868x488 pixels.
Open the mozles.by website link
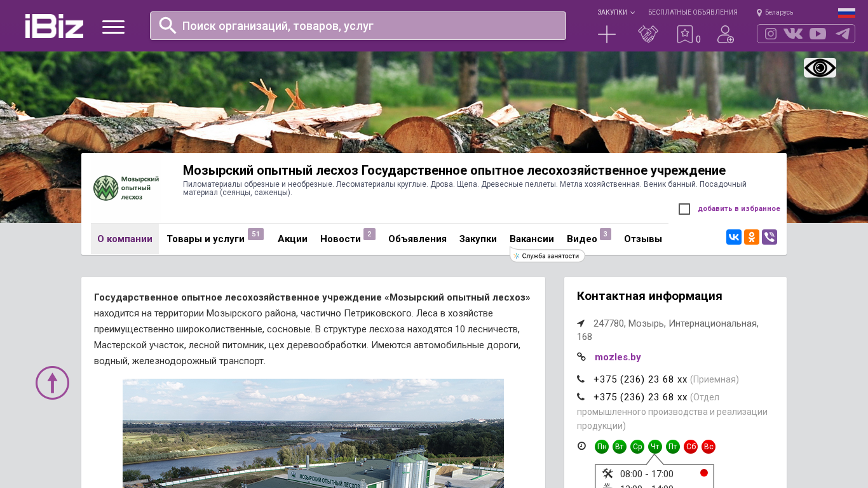(x=618, y=357)
